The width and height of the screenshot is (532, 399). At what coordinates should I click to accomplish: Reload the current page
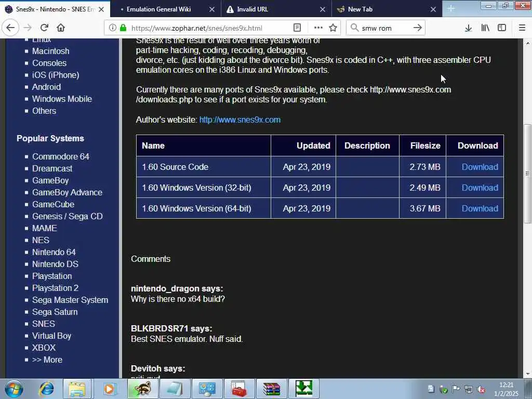(x=44, y=28)
